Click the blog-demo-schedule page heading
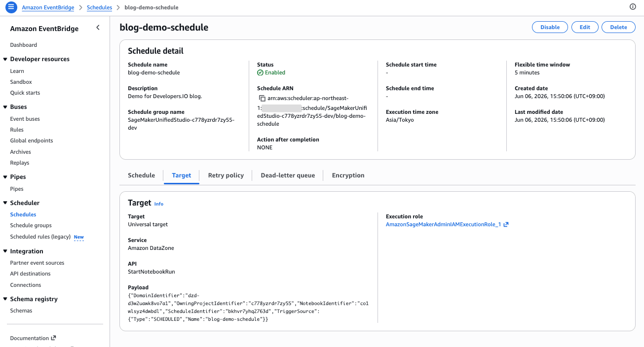 (164, 28)
